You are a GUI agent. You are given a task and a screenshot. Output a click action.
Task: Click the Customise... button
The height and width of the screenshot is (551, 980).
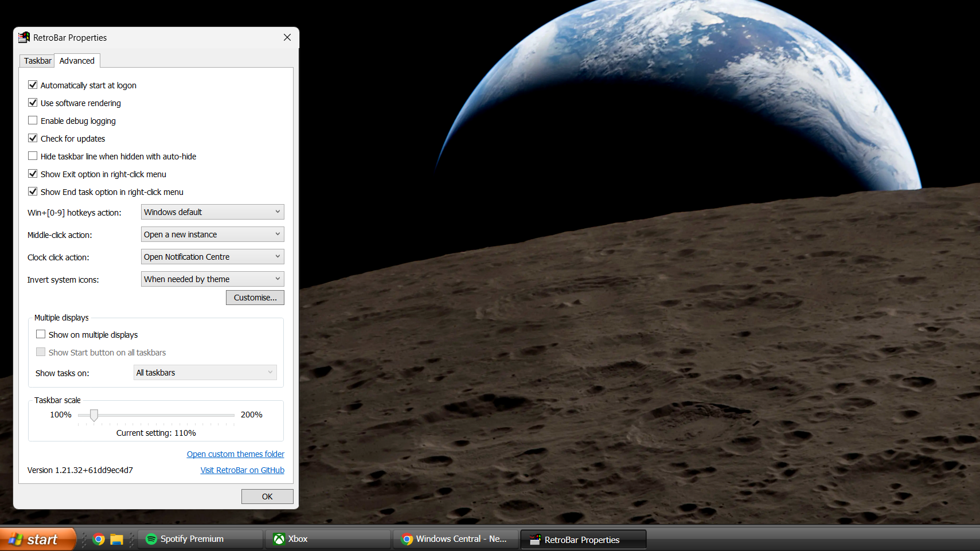(255, 298)
